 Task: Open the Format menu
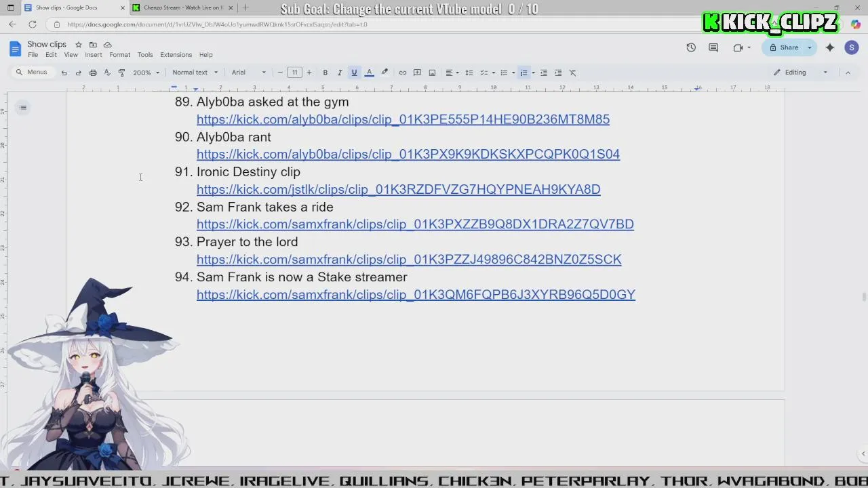119,55
